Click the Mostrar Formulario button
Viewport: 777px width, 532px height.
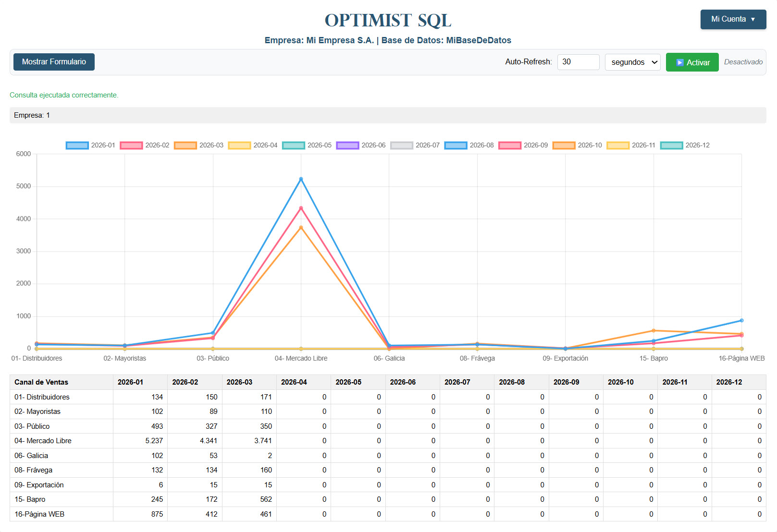pos(54,62)
